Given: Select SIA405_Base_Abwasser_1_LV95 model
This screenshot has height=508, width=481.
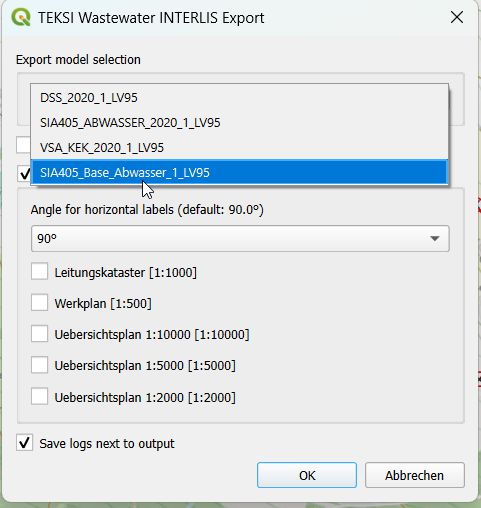Looking at the screenshot, I should (x=239, y=172).
